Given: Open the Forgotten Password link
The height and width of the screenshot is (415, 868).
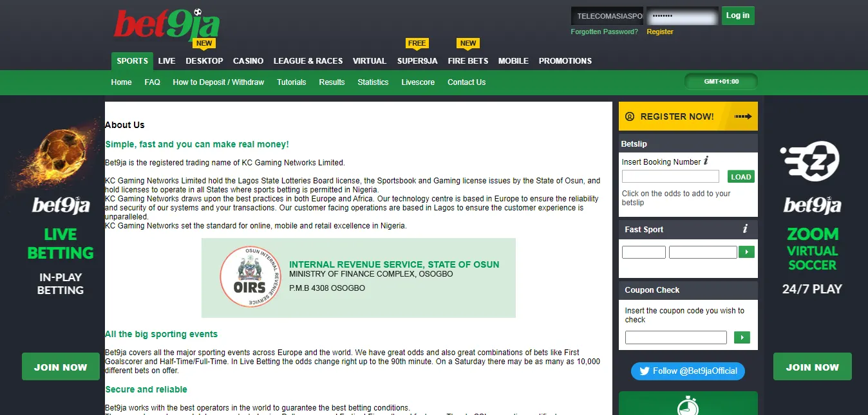Looking at the screenshot, I should (x=604, y=31).
